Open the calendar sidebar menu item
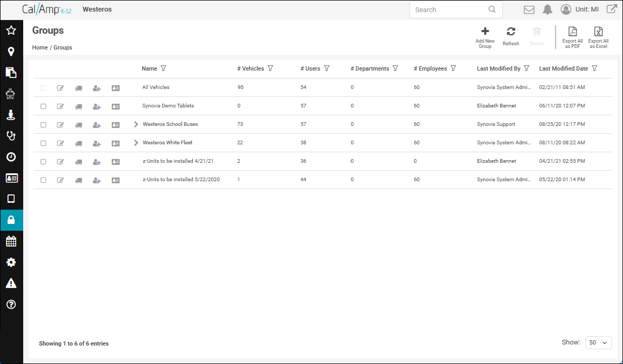 click(11, 241)
